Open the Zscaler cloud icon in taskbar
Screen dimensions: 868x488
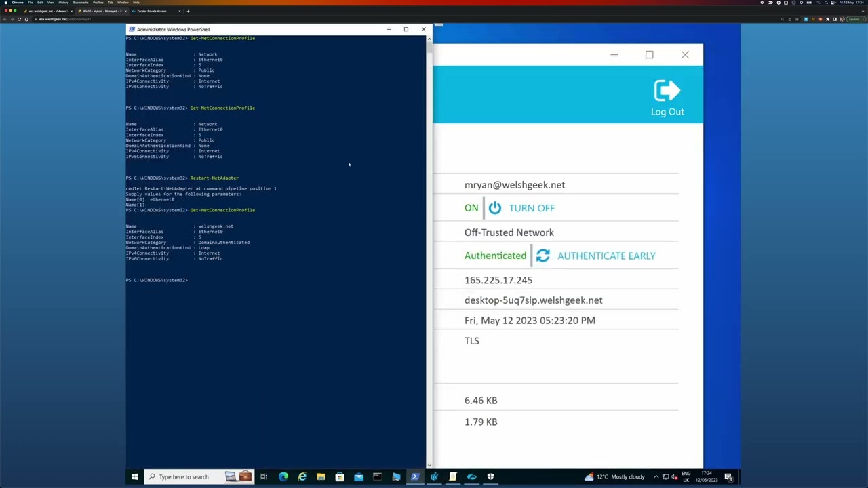tap(472, 476)
